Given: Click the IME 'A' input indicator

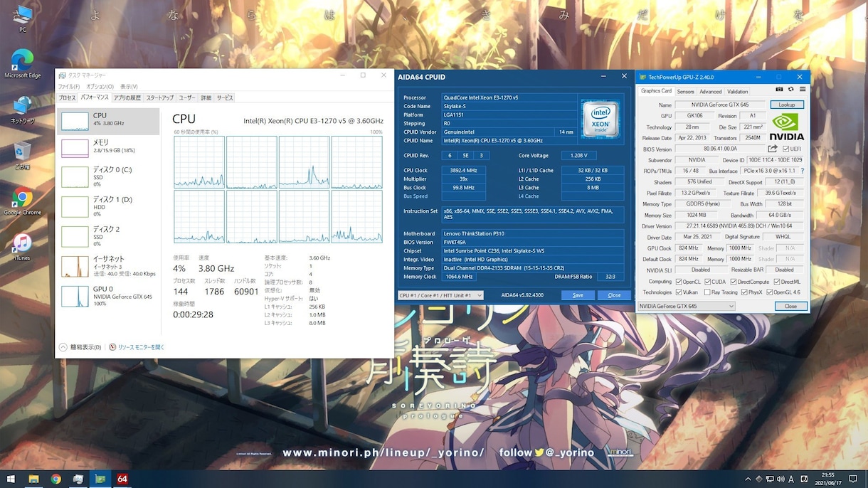Looking at the screenshot, I should [x=791, y=479].
